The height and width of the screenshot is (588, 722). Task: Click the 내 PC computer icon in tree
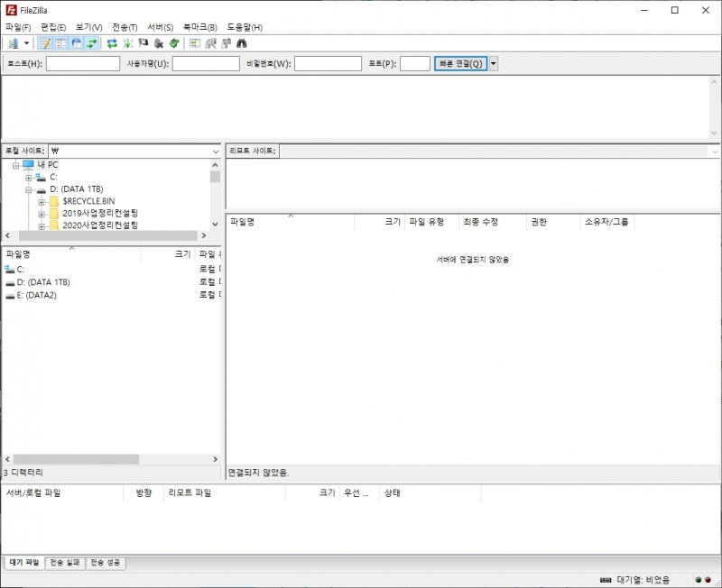28,165
